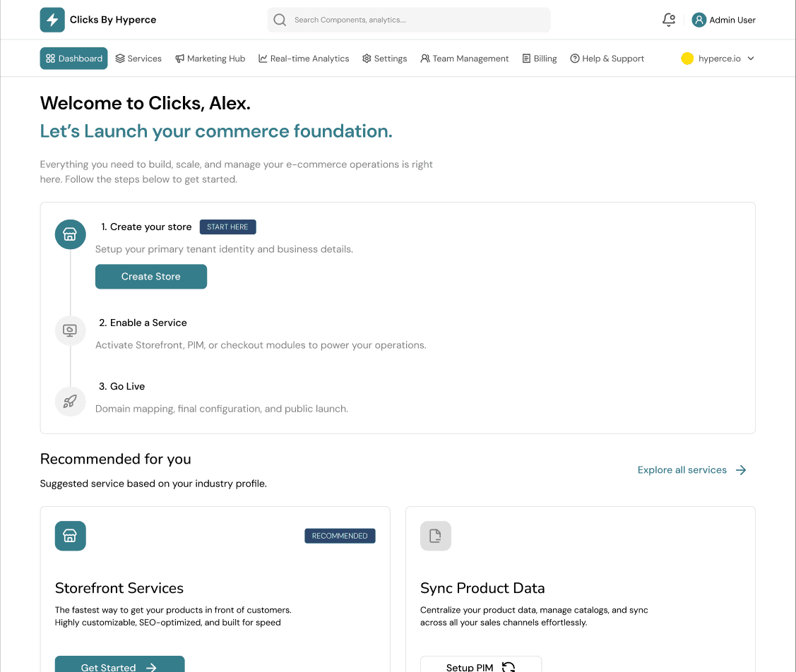Click the rocket icon beside Go Live
Screen dimensions: 796x672
point(70,401)
